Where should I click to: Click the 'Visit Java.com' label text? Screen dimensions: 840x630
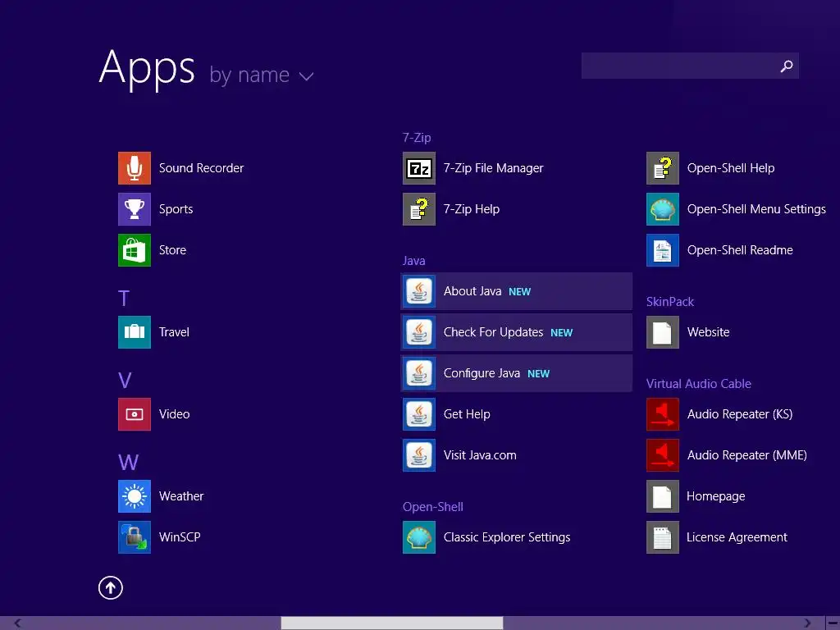point(480,455)
